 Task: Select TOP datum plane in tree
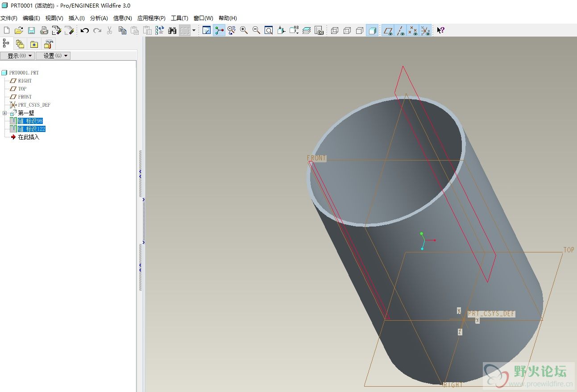pos(22,89)
